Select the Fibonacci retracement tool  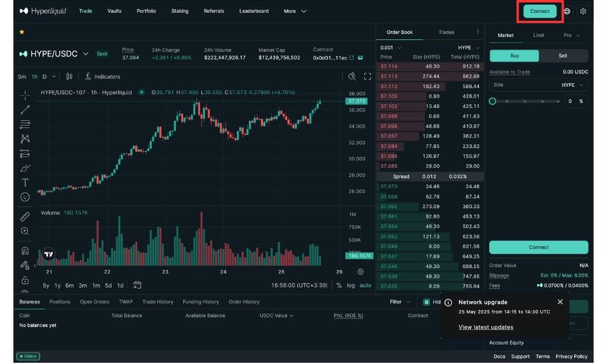tap(25, 124)
